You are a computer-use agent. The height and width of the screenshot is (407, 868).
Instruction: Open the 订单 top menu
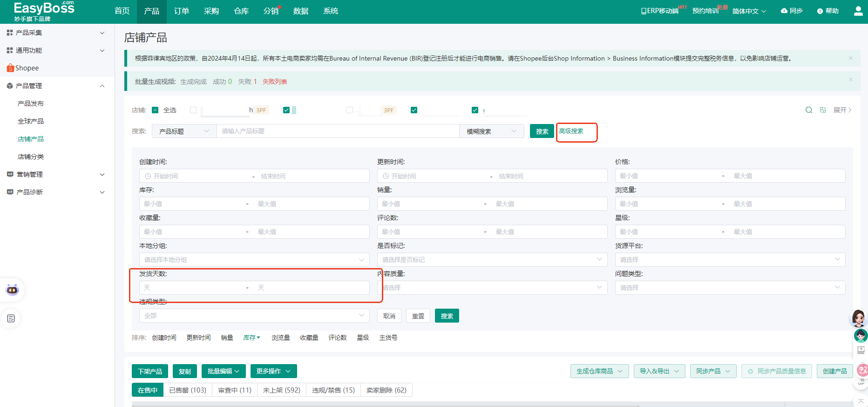pyautogui.click(x=181, y=11)
